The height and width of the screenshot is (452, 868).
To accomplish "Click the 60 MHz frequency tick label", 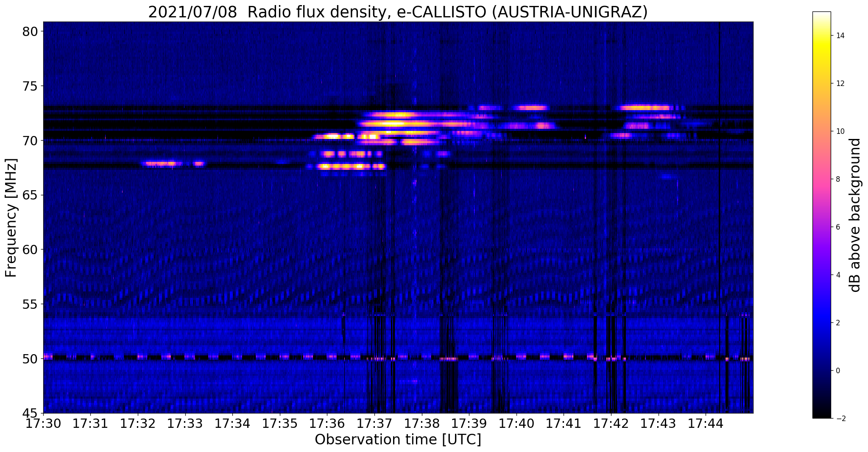I will pos(30,250).
